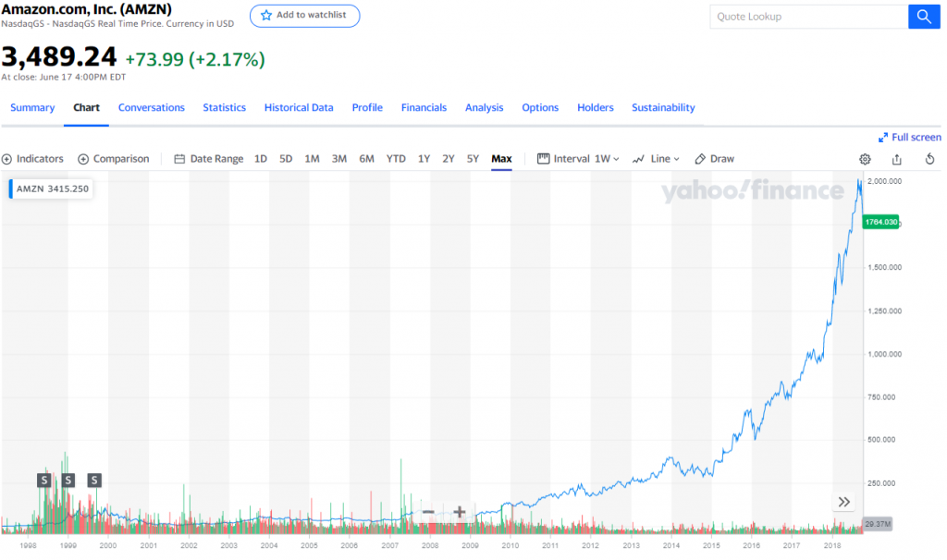Click the share chart icon

(x=897, y=159)
